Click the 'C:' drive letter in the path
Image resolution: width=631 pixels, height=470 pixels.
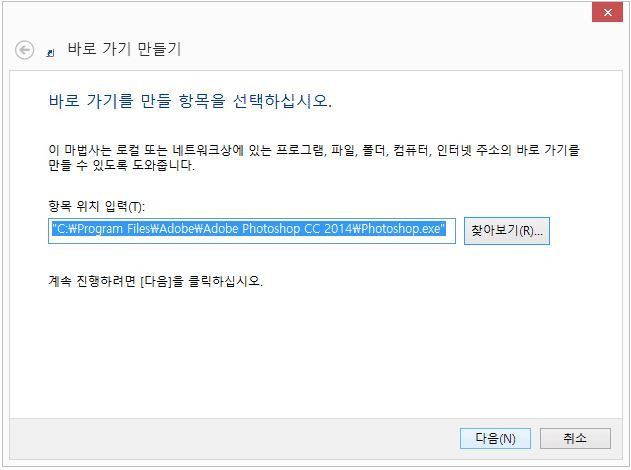(62, 229)
